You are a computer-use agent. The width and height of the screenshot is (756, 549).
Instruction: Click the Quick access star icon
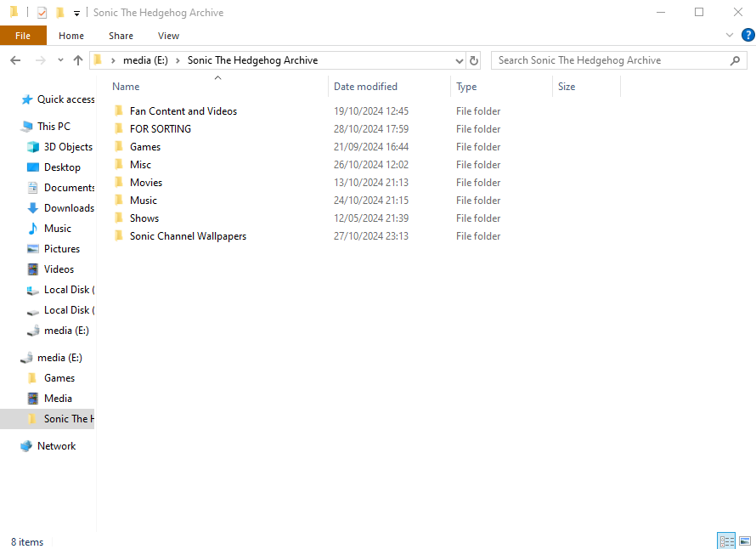click(27, 99)
